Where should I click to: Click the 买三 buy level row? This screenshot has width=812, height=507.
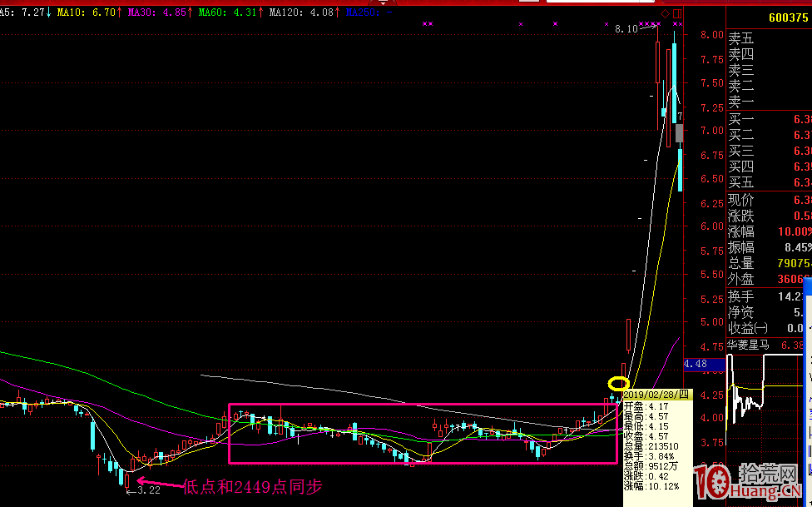tap(769, 151)
